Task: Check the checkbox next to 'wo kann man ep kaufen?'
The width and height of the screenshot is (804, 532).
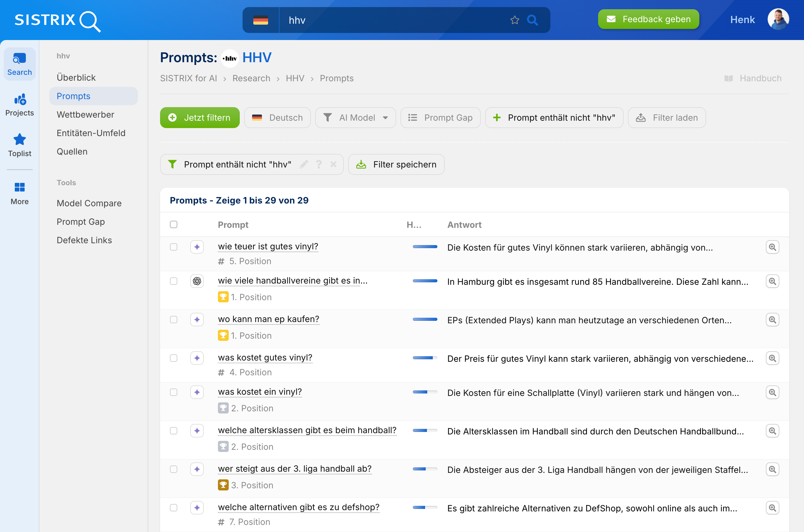Action: click(x=174, y=319)
